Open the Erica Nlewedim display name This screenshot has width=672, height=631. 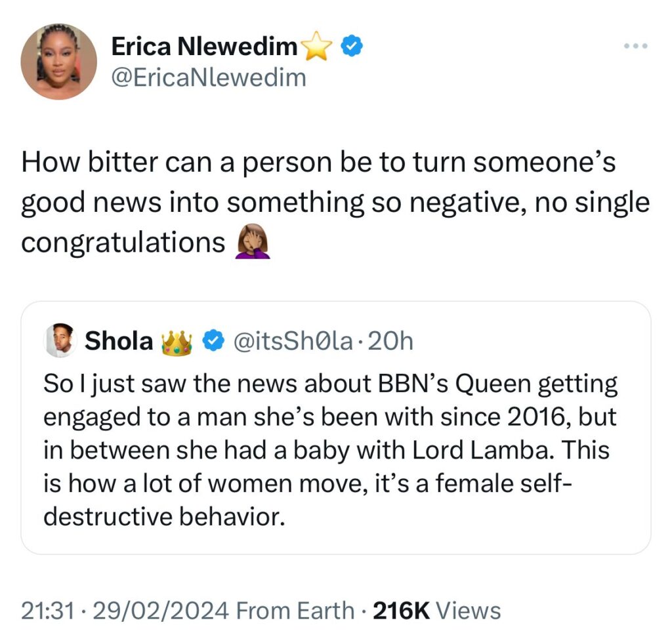point(204,47)
